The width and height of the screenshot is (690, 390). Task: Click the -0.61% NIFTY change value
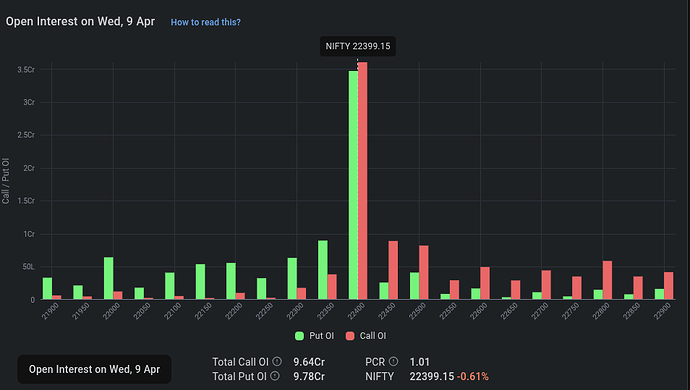click(x=473, y=376)
